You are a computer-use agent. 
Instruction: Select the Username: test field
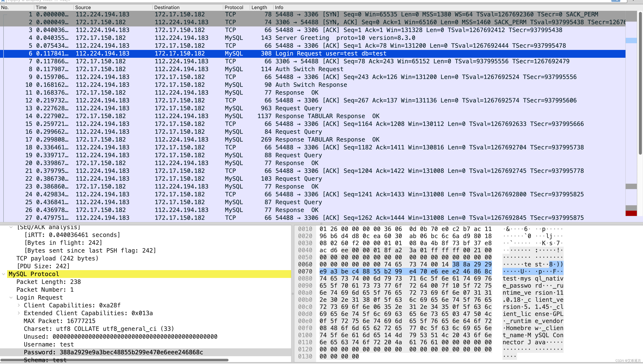click(146, 344)
